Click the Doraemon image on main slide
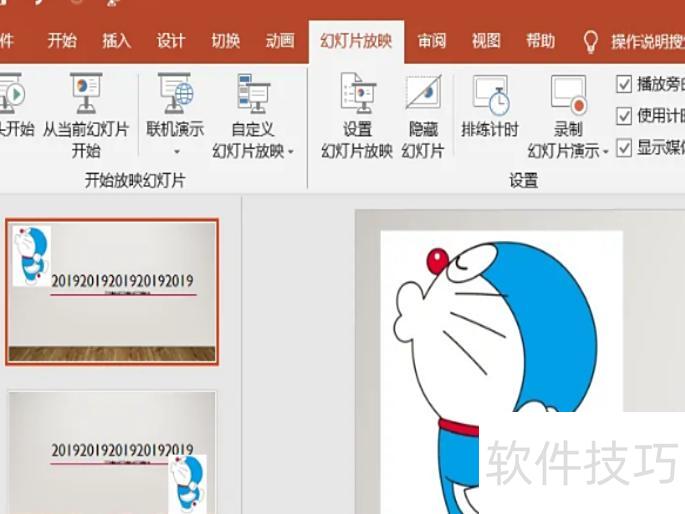 pyautogui.click(x=502, y=372)
